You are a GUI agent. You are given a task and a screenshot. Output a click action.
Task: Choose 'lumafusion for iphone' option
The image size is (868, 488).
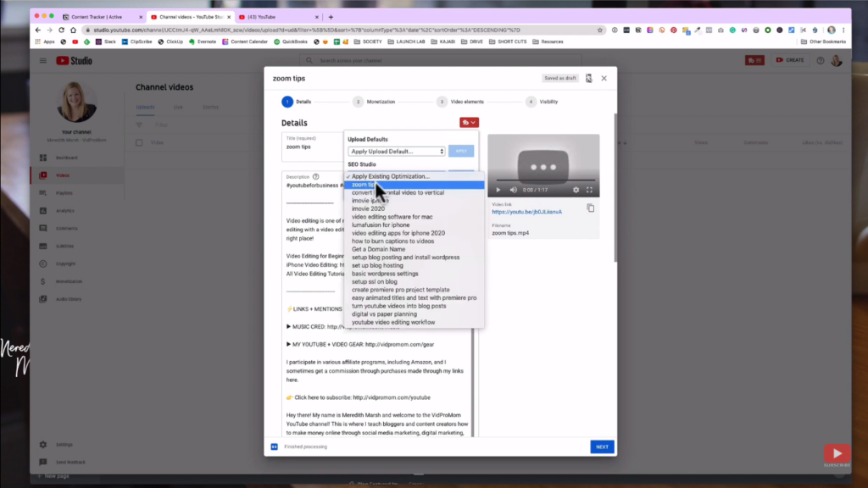point(414,225)
